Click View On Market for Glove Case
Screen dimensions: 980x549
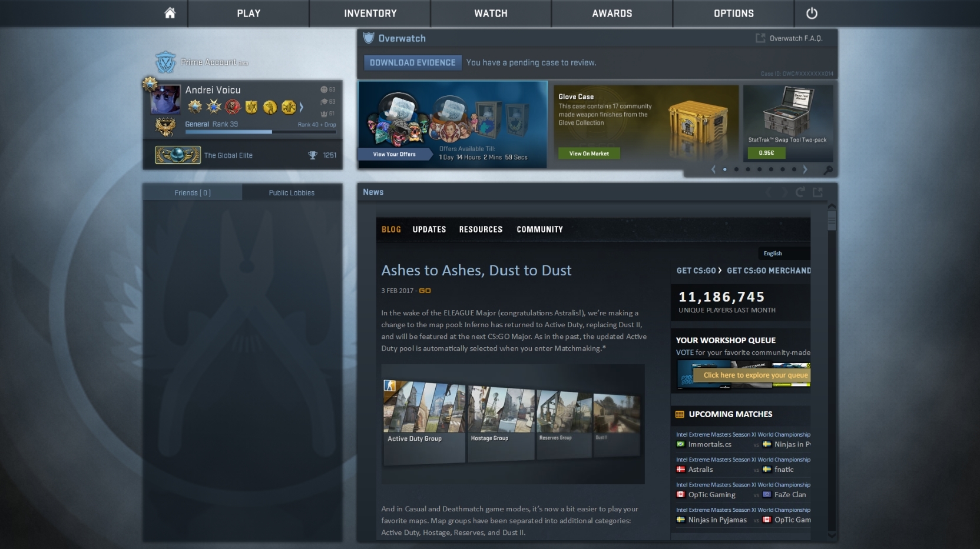(x=589, y=154)
